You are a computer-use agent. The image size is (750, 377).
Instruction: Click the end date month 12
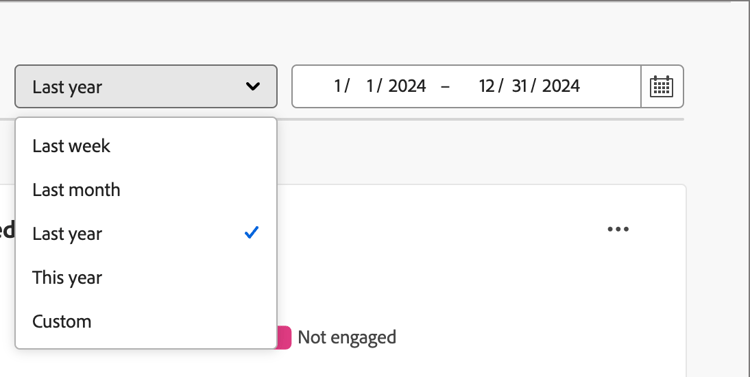click(x=487, y=86)
